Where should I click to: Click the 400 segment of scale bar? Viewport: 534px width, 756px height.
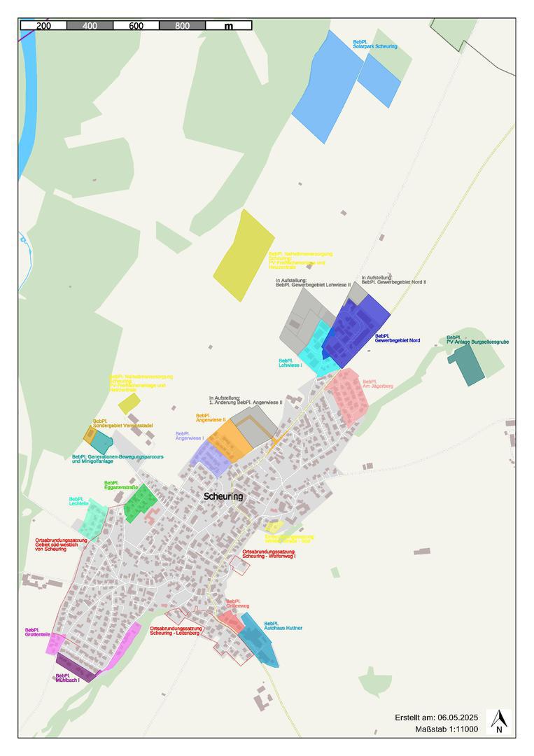point(90,25)
